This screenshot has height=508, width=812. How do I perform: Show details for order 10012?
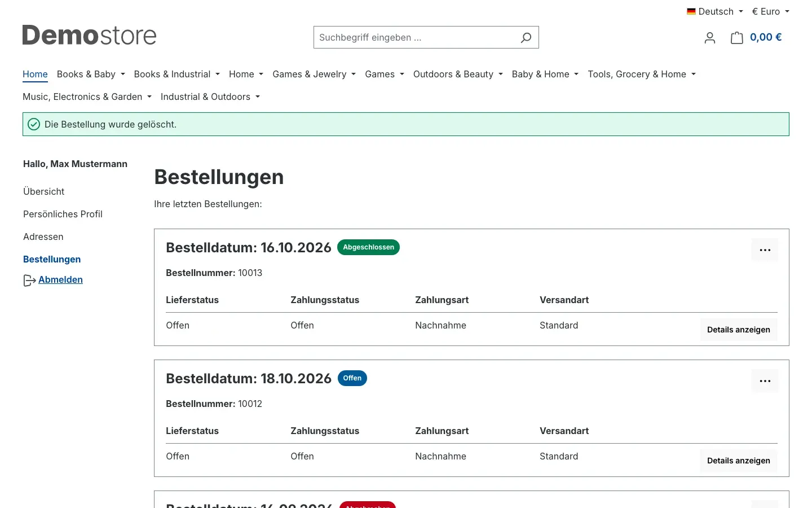pyautogui.click(x=738, y=461)
